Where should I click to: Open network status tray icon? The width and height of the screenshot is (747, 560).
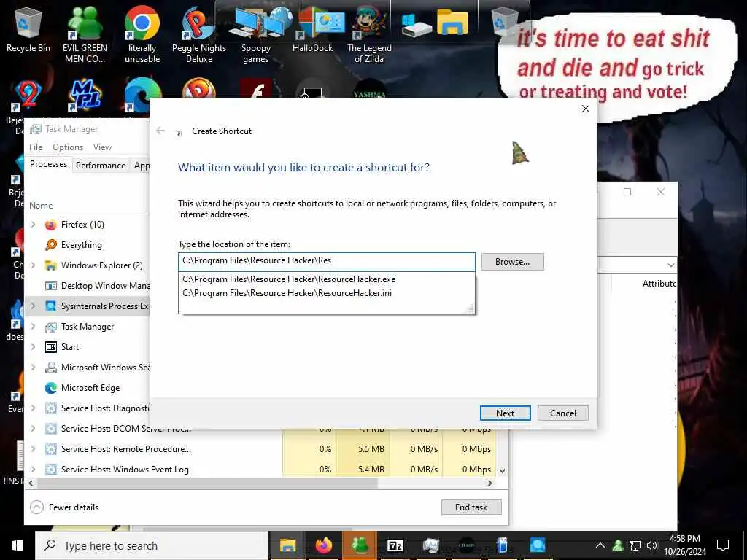635,545
